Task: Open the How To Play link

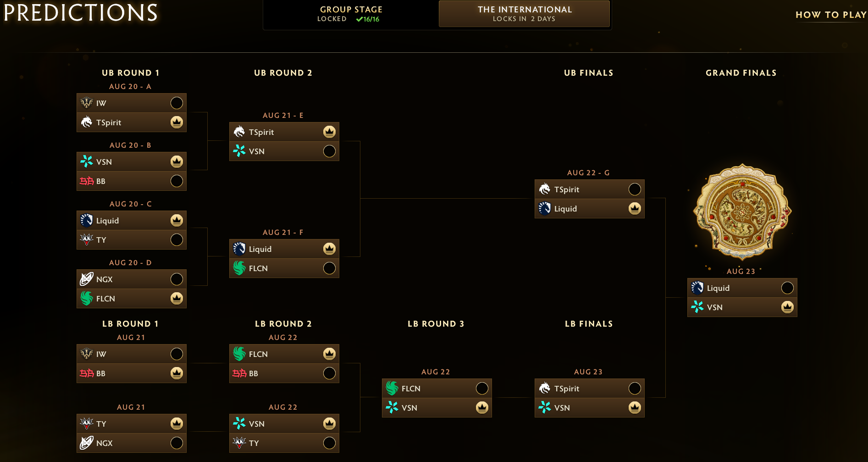Action: click(831, 15)
